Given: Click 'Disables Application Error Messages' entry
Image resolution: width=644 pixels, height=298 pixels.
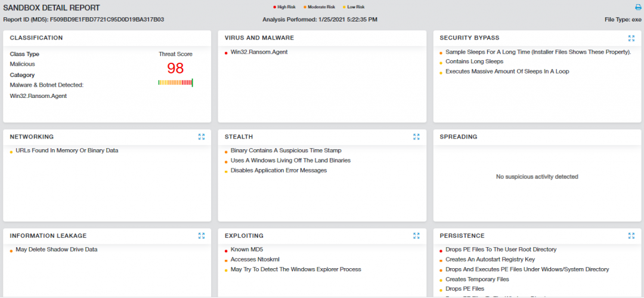Looking at the screenshot, I should coord(278,170).
